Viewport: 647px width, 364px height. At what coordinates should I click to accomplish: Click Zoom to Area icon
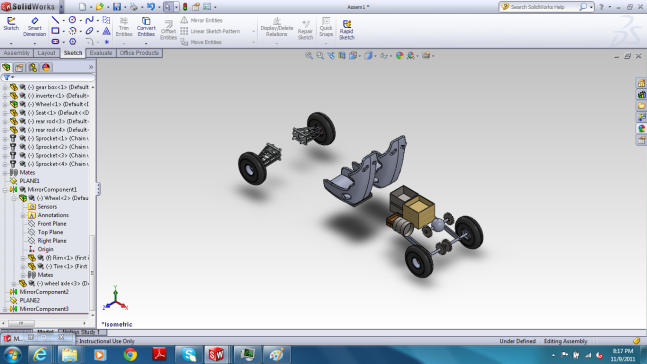click(320, 55)
